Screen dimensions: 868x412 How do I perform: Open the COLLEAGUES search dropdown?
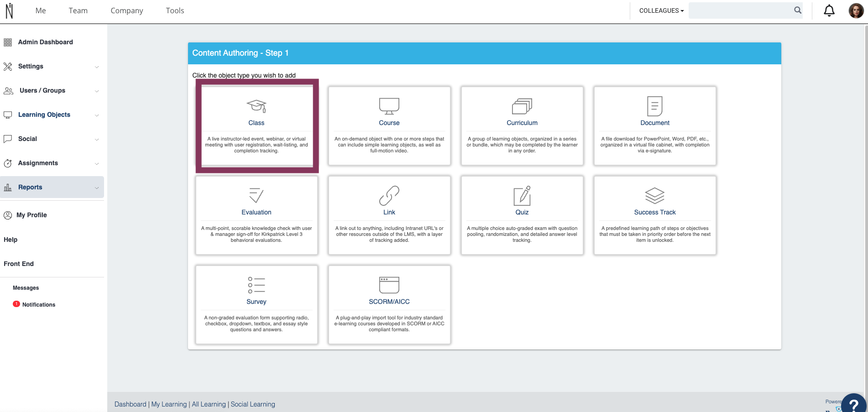[x=661, y=10]
